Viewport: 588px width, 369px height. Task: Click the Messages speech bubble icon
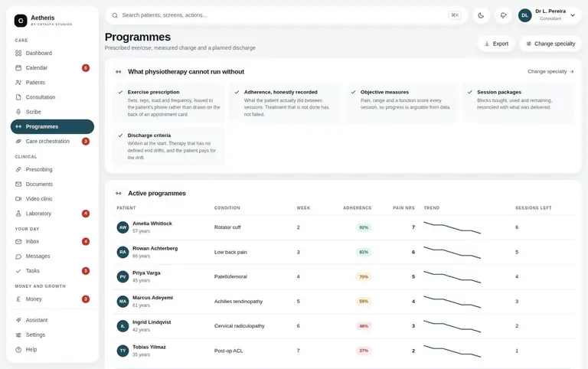18,256
